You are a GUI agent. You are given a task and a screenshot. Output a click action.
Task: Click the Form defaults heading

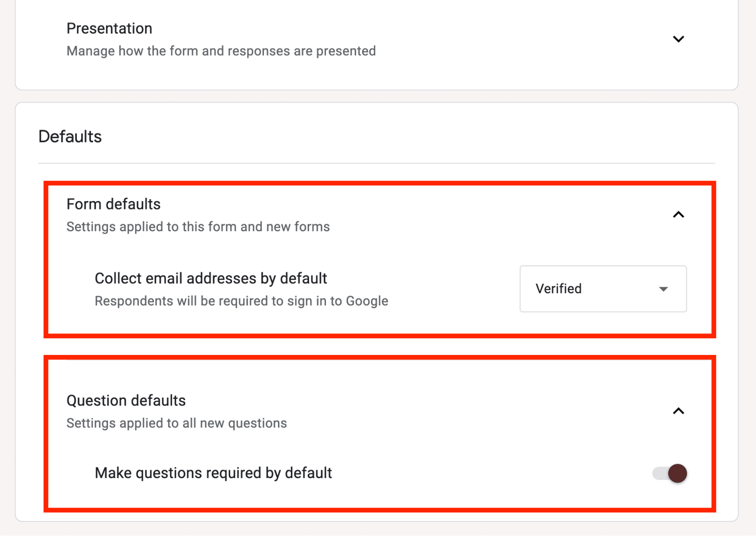tap(113, 204)
